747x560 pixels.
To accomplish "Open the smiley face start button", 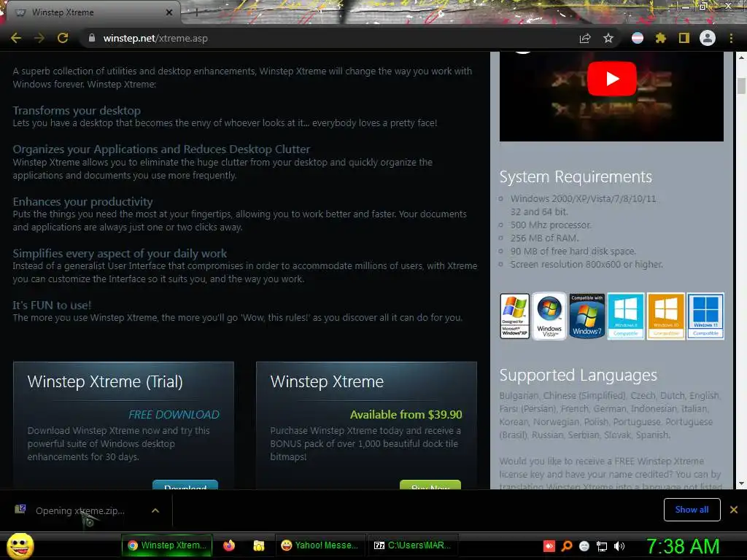I will [x=20, y=545].
